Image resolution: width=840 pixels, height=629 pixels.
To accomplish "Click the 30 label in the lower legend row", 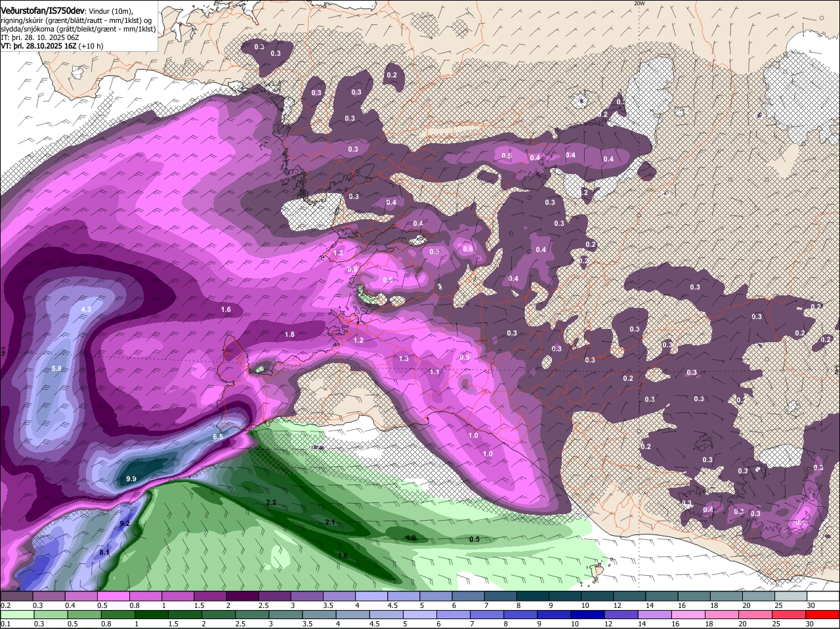I will coord(809,624).
